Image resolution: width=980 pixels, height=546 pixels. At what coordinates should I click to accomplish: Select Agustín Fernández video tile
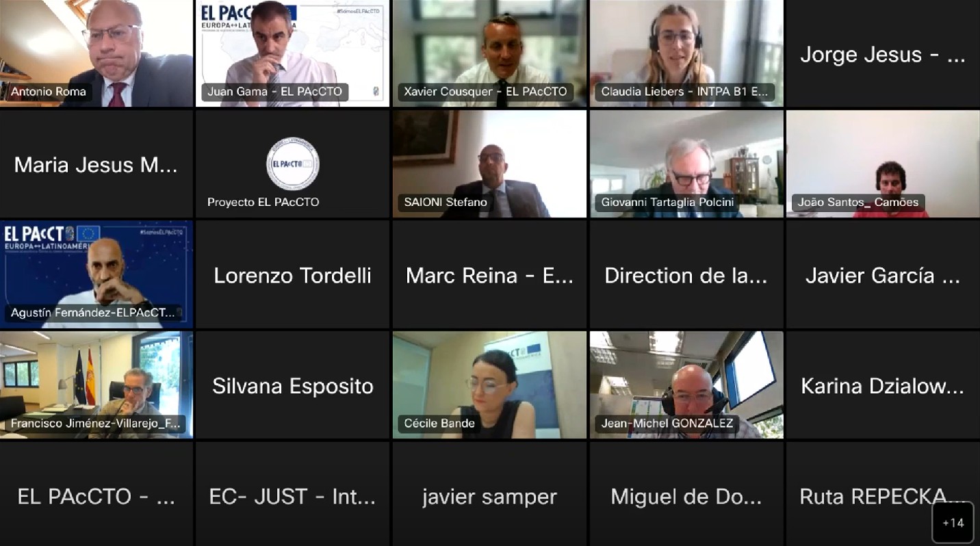[x=96, y=274]
